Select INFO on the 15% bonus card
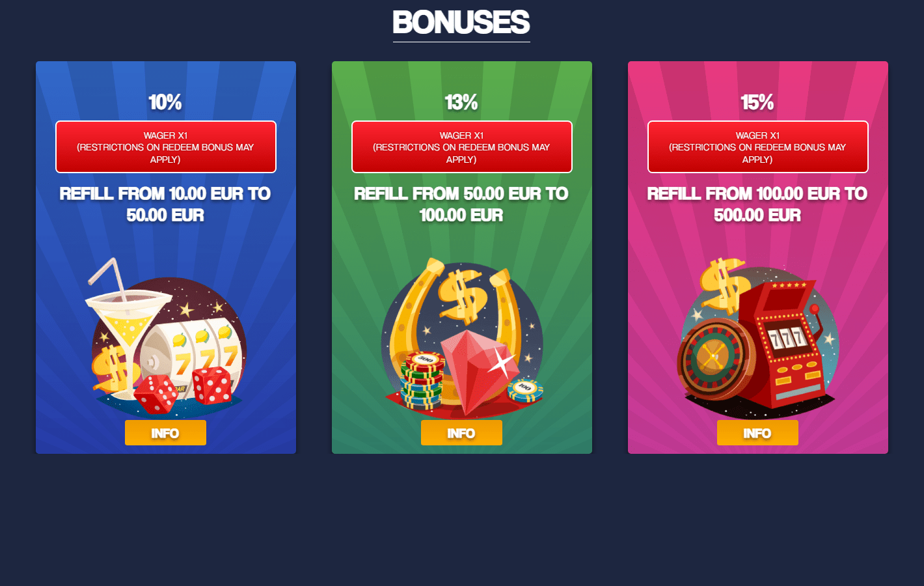Viewport: 924px width, 586px height. (757, 432)
